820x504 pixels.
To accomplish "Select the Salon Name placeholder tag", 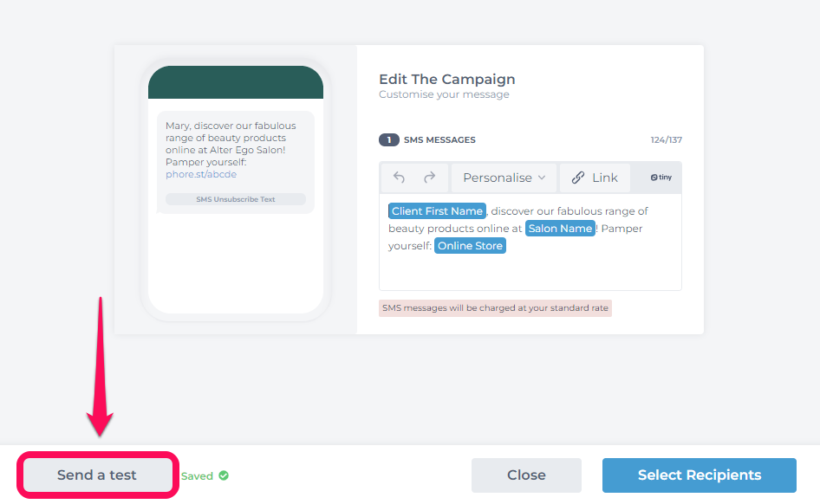I will pyautogui.click(x=560, y=229).
